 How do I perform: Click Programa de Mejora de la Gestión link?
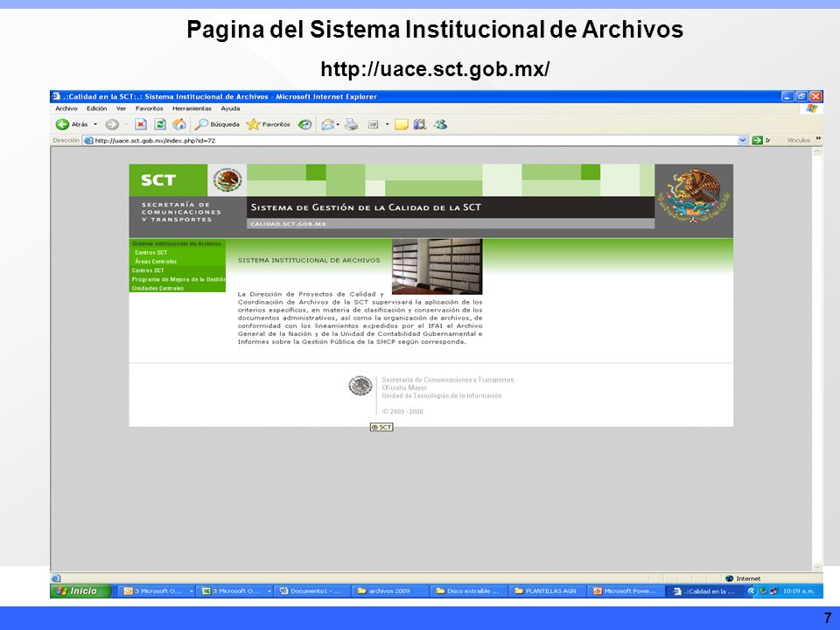coord(178,279)
